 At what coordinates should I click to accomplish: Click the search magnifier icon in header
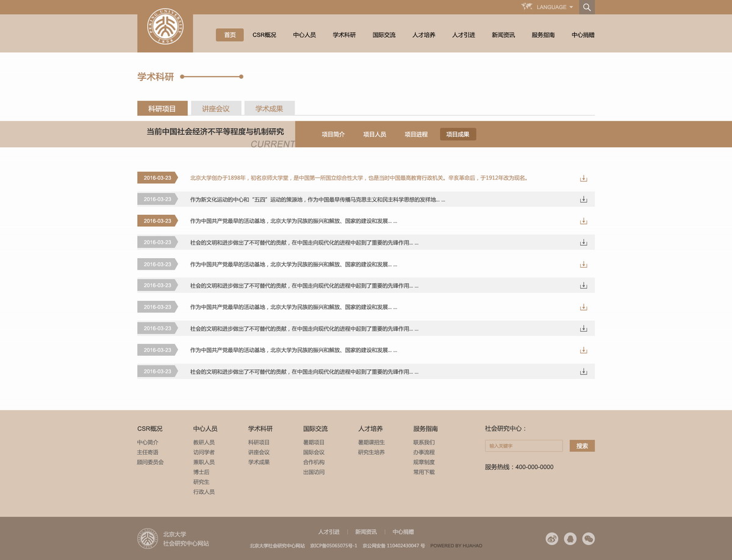(586, 7)
